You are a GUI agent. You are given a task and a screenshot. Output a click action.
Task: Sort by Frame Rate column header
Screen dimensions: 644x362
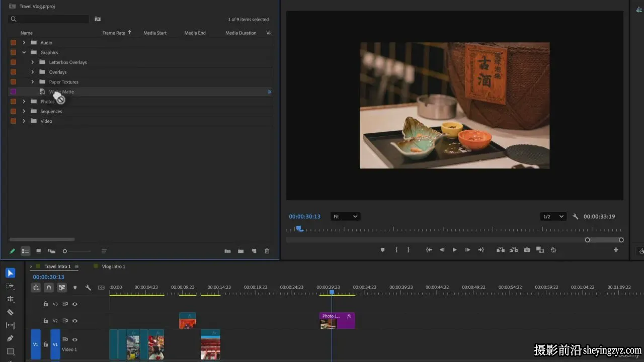[114, 33]
